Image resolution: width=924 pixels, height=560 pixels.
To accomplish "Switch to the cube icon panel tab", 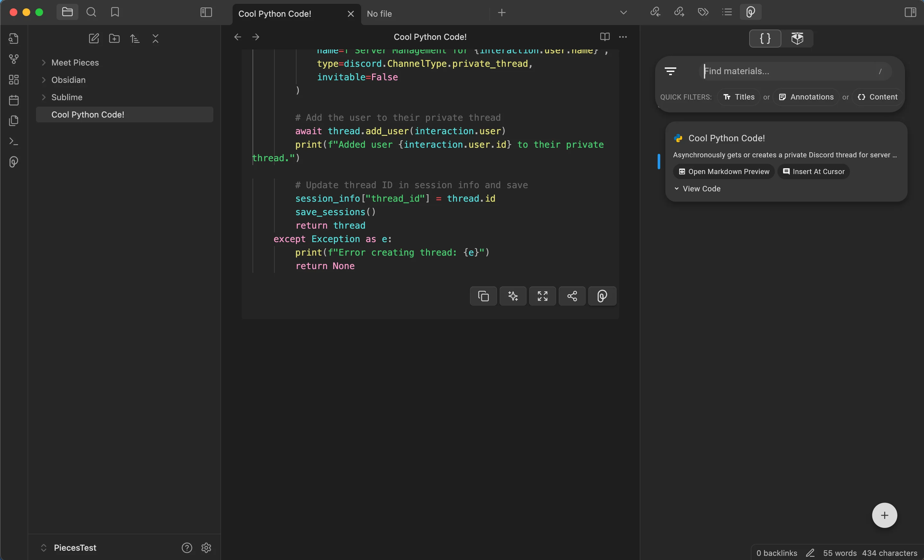I will point(797,38).
